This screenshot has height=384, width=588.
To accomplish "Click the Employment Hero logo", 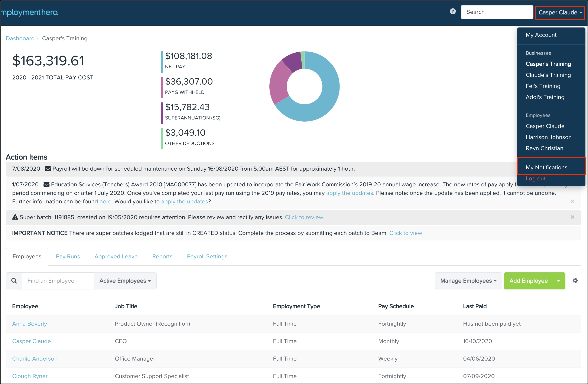I will click(29, 12).
